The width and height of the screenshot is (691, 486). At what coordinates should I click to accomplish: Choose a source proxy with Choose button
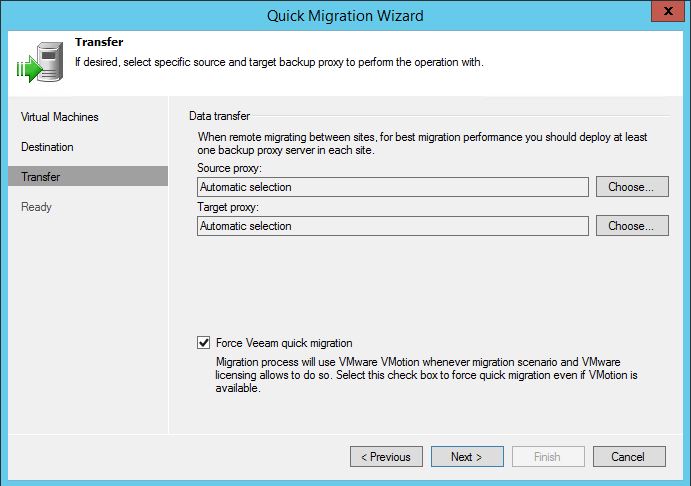click(x=631, y=187)
